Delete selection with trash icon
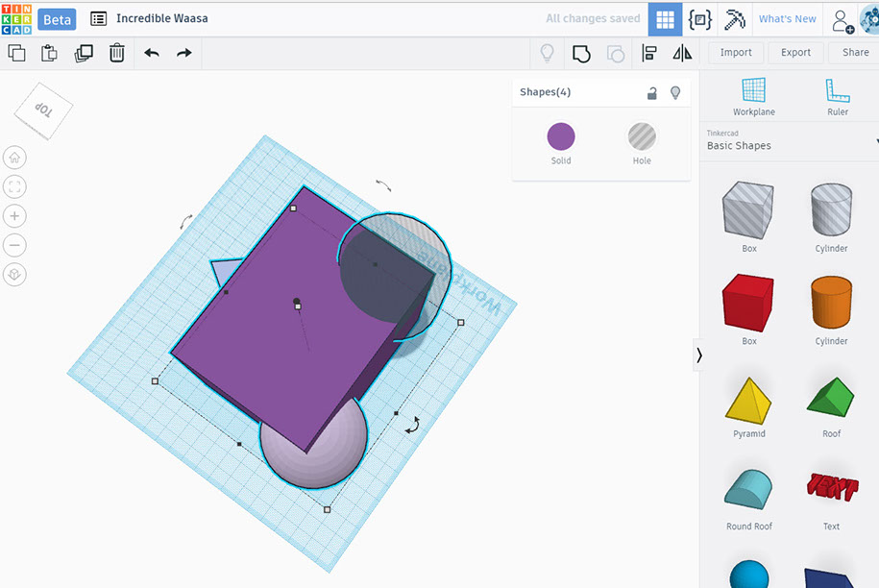The width and height of the screenshot is (879, 588). coord(116,53)
